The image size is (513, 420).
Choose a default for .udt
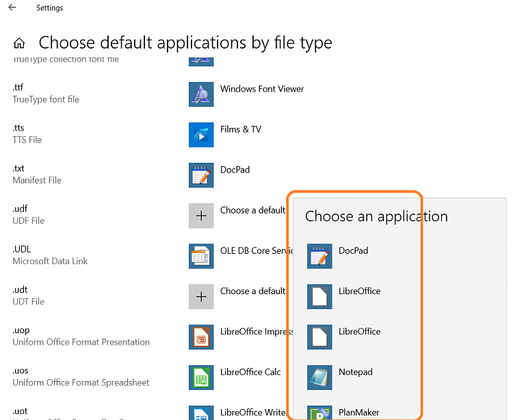[252, 291]
